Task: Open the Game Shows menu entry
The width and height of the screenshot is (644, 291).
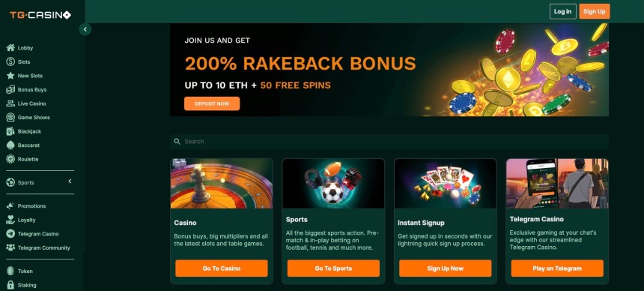Action: point(28,117)
